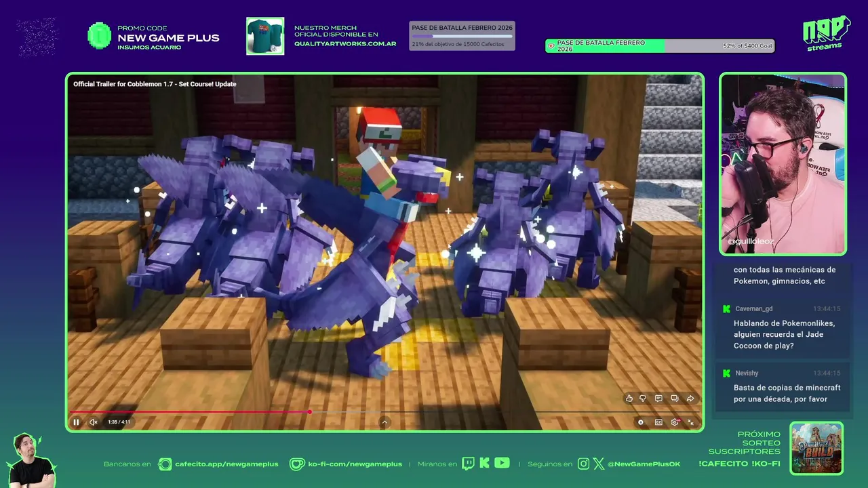This screenshot has width=868, height=488.
Task: Like the video with the thumbs-up icon
Action: 629,399
